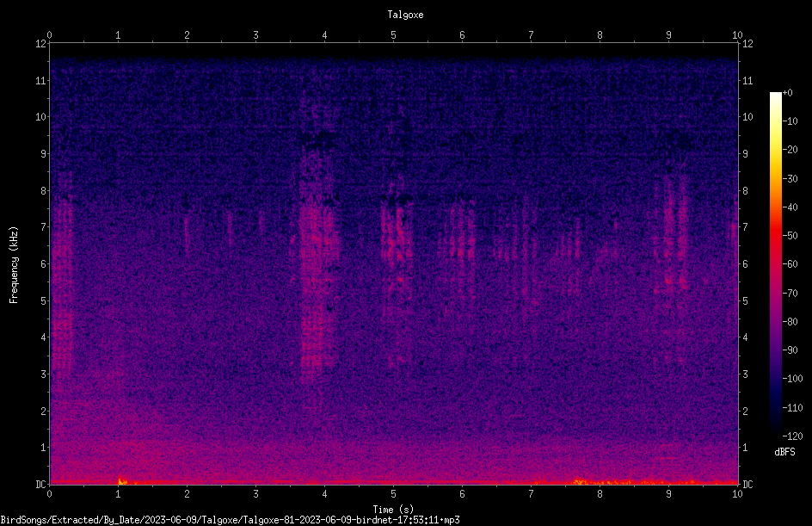The image size is (812, 526).
Task: Click the 6 kHz label on left axis
Action: click(x=44, y=263)
